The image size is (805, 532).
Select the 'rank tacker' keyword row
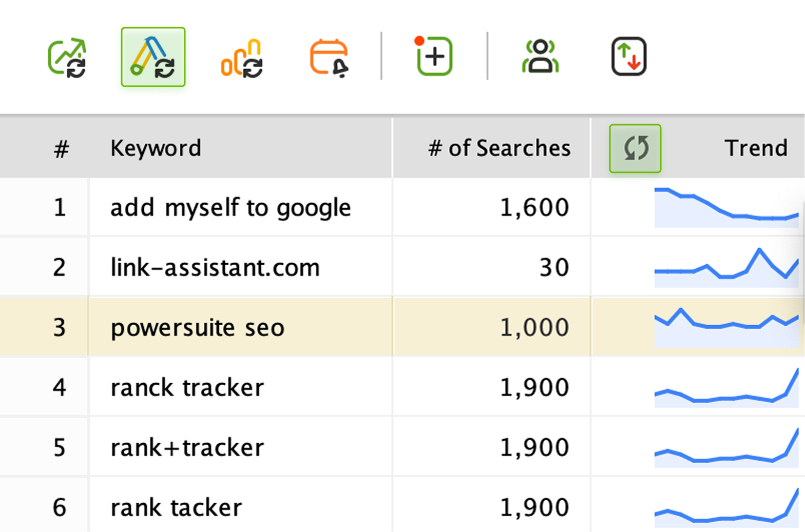coord(402,505)
